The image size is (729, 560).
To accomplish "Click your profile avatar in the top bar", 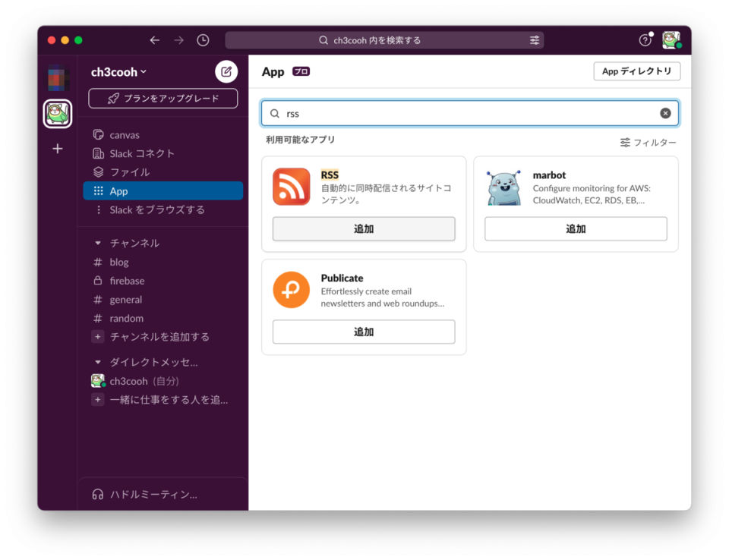I will (x=671, y=39).
